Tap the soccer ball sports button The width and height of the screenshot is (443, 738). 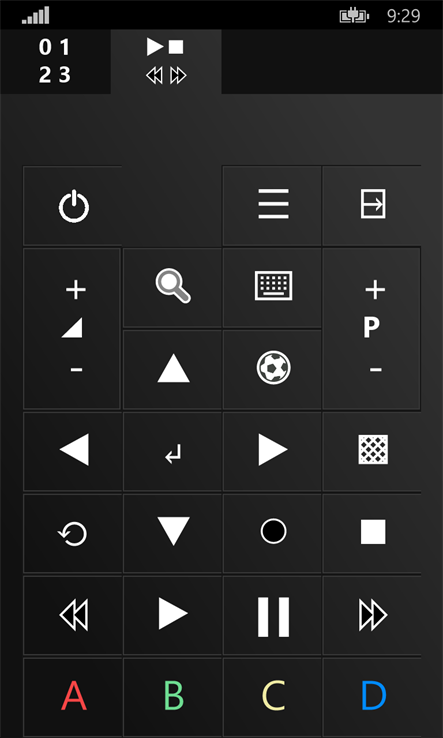(274, 368)
